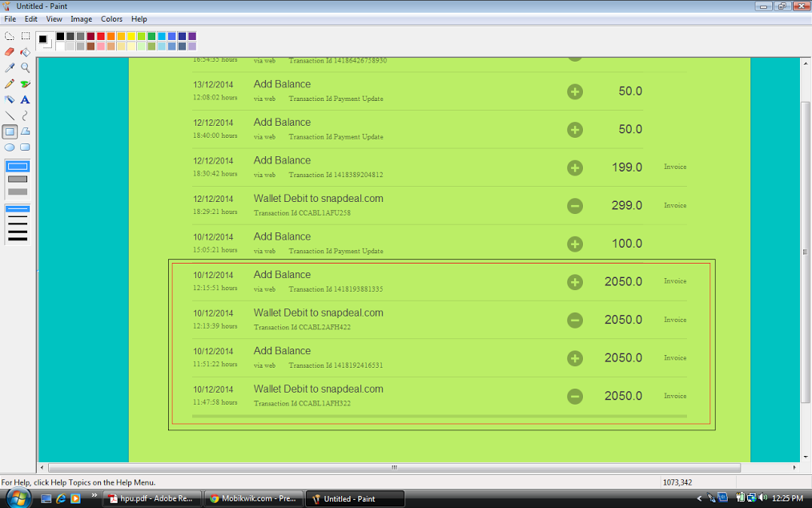Switch to Mobikwik.com browser window in taskbar
This screenshot has height=508, width=812.
pyautogui.click(x=252, y=498)
